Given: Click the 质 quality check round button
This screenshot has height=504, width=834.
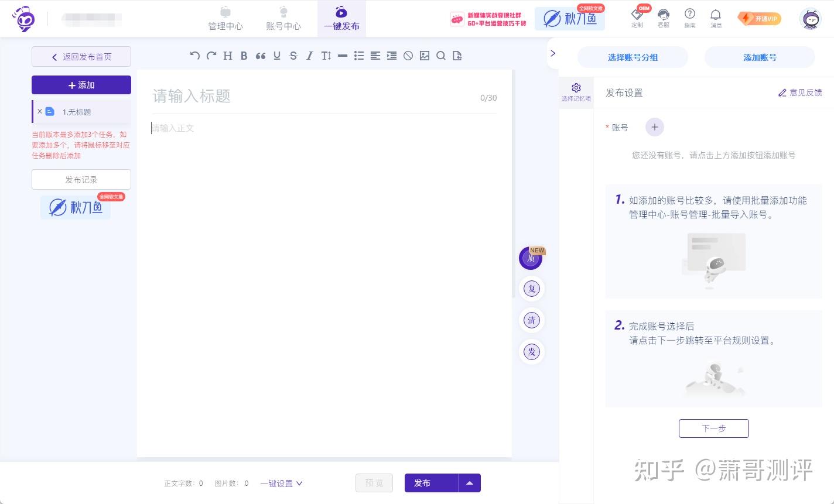Looking at the screenshot, I should (531, 258).
